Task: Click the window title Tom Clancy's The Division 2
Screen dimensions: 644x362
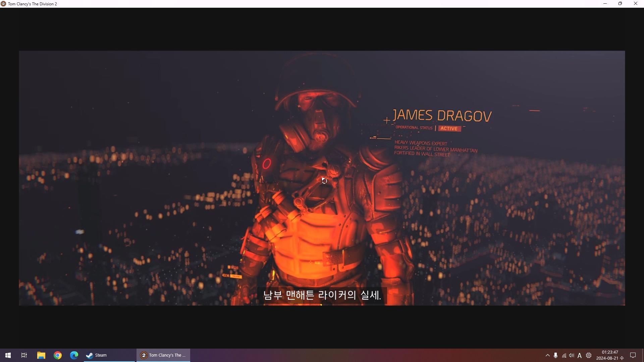Action: (33, 4)
